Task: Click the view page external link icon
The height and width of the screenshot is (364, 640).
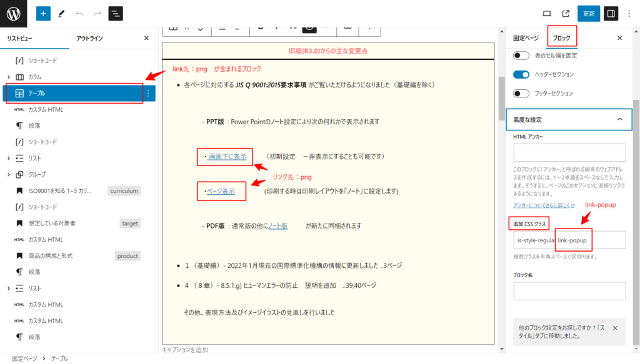Action: [x=566, y=13]
